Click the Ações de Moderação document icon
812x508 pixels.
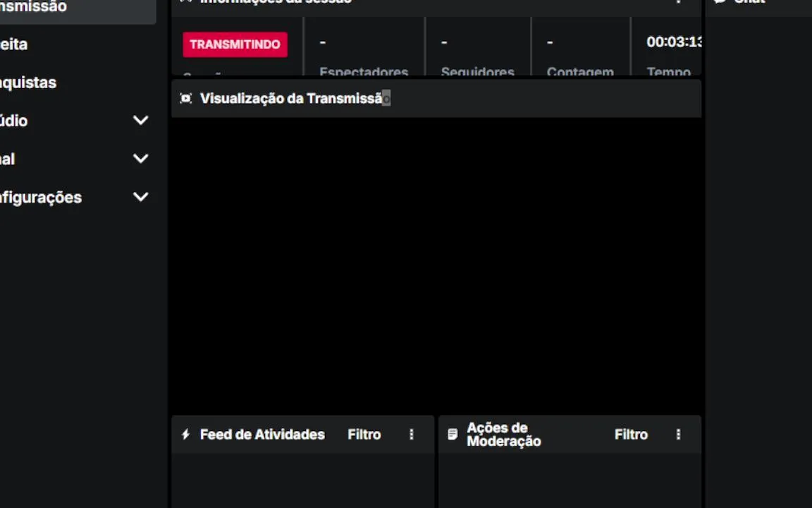pyautogui.click(x=453, y=435)
